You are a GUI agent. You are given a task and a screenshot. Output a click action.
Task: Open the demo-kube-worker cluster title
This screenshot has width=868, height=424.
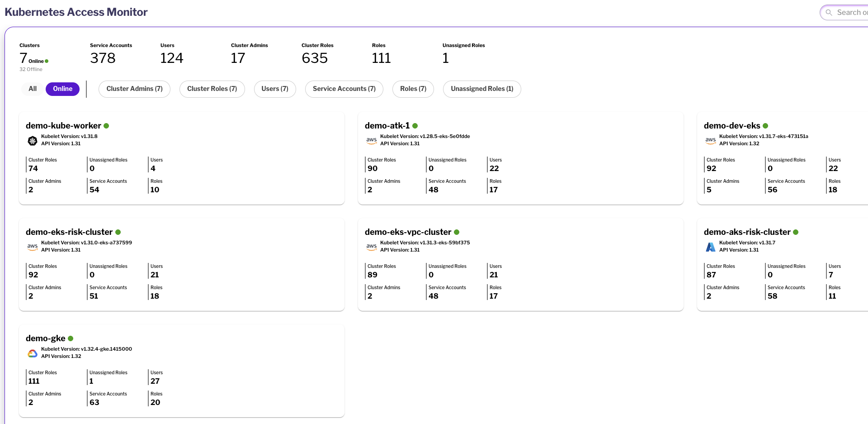point(63,126)
